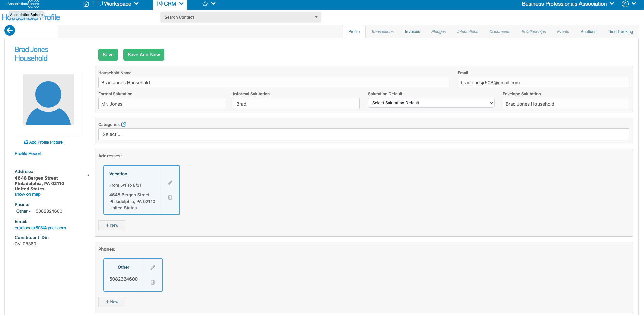Click the Categories edit icon
This screenshot has height=316, width=644.
click(x=124, y=124)
